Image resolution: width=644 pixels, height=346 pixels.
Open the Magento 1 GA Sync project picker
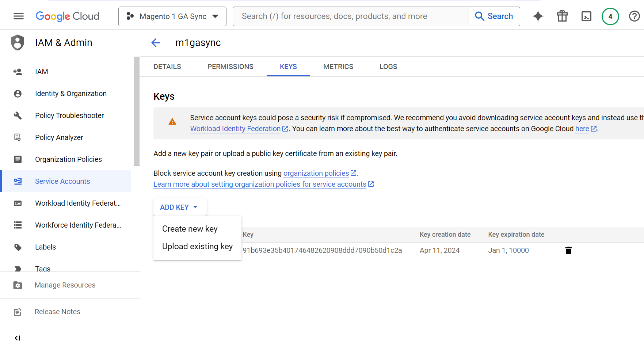(172, 16)
